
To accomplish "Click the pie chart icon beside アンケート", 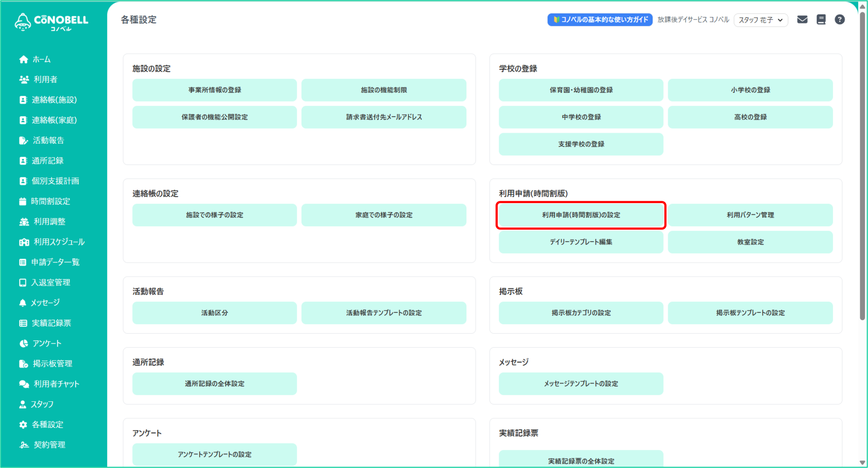I will (23, 344).
